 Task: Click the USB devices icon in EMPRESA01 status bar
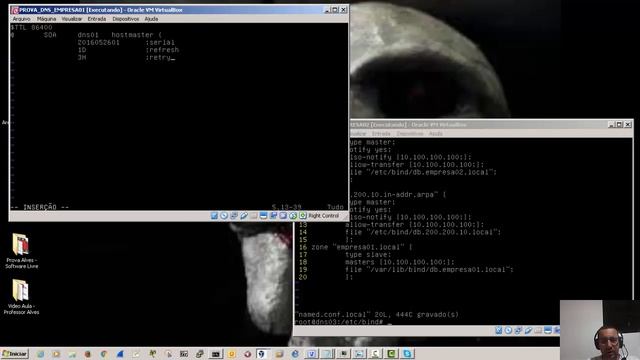point(244,216)
